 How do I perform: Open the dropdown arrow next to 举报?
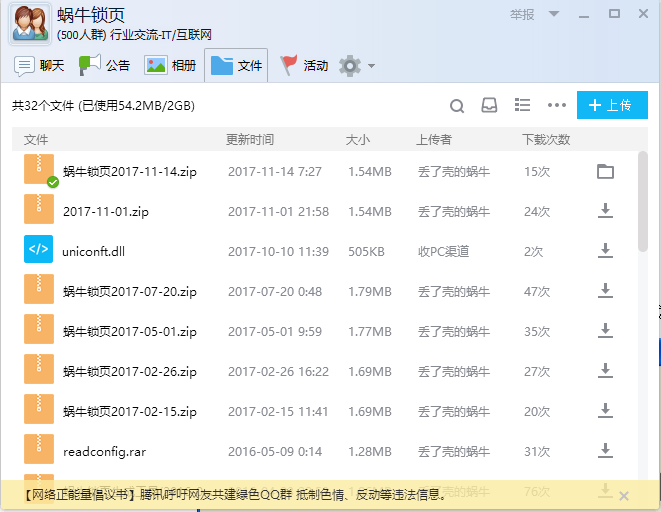tap(554, 14)
